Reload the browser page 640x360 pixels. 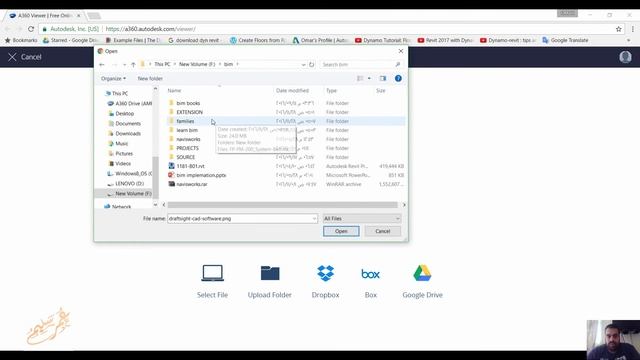click(31, 29)
